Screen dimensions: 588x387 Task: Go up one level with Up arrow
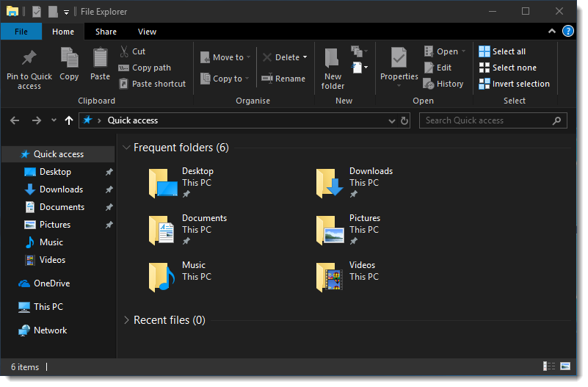tap(68, 120)
